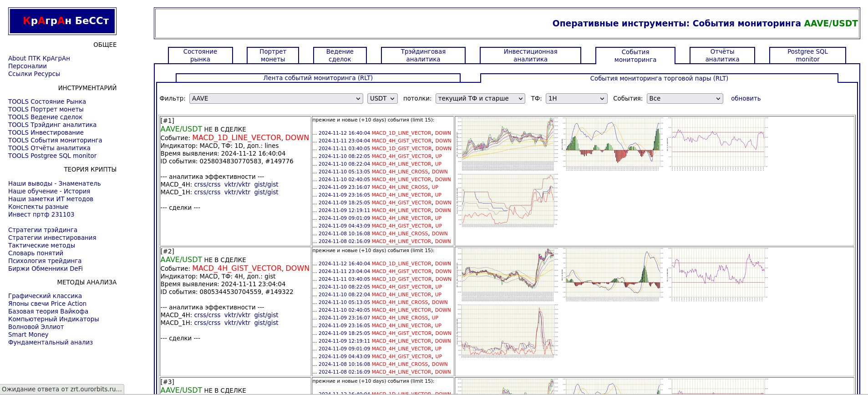
Task: Expand the AAVE coin filter dropdown
Action: point(276,98)
